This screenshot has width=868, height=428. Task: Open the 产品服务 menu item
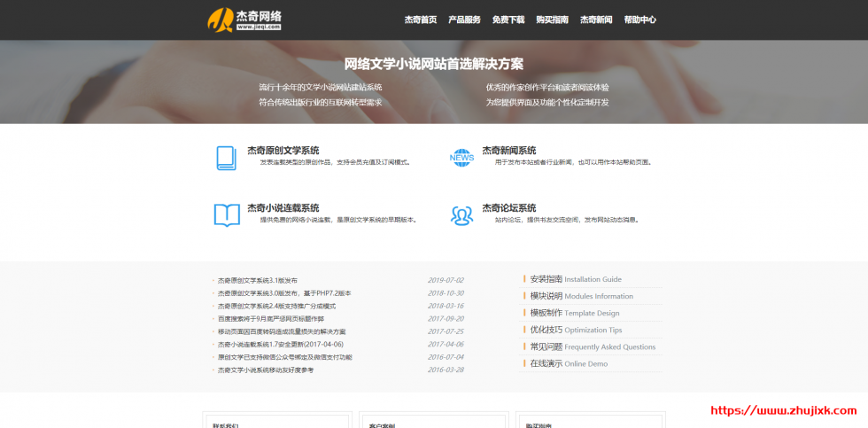(x=464, y=19)
